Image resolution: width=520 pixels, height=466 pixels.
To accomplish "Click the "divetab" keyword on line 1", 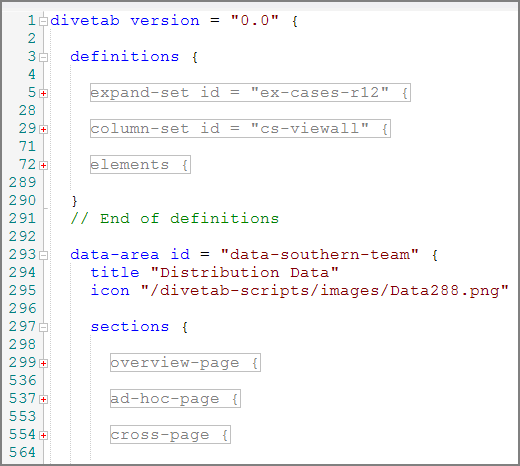I will coord(85,21).
